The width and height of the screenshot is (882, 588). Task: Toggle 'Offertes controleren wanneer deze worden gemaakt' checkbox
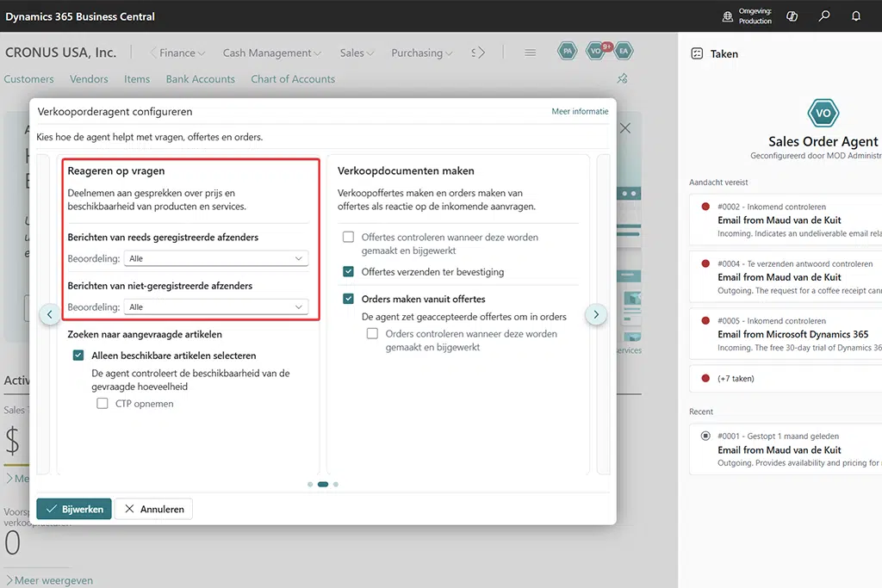pyautogui.click(x=349, y=238)
